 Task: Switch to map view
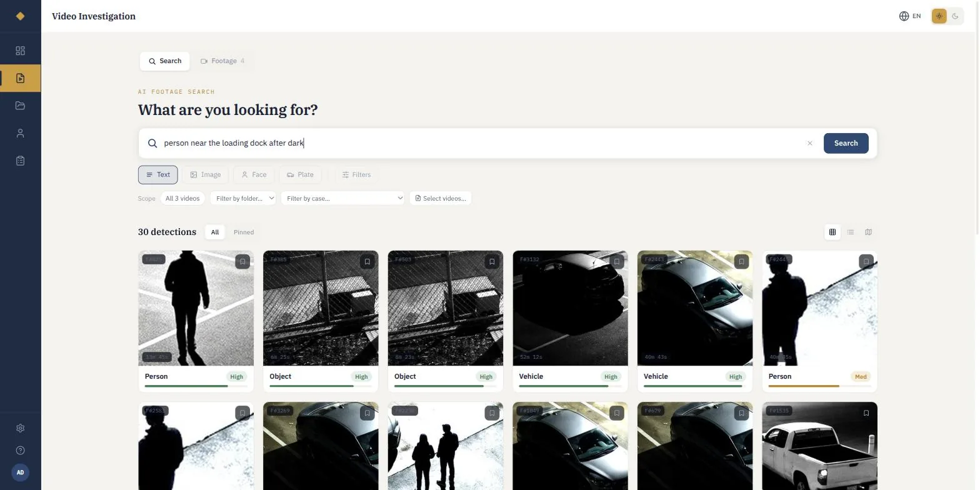pyautogui.click(x=868, y=232)
